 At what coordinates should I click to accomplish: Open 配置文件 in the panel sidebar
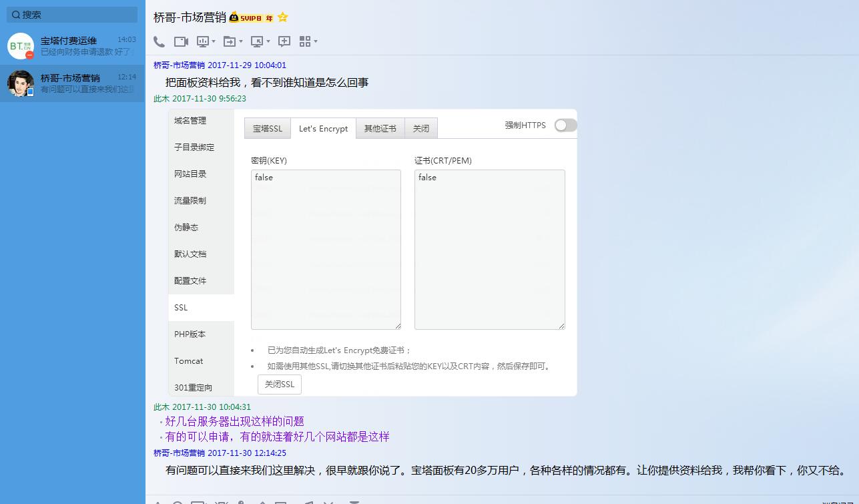tap(202, 281)
